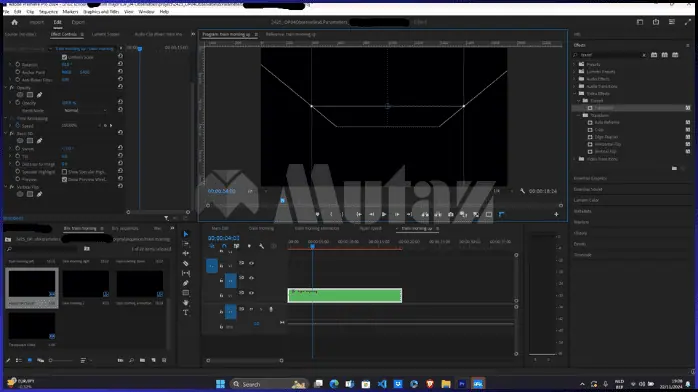Reset the Rotation parameter

point(120,64)
